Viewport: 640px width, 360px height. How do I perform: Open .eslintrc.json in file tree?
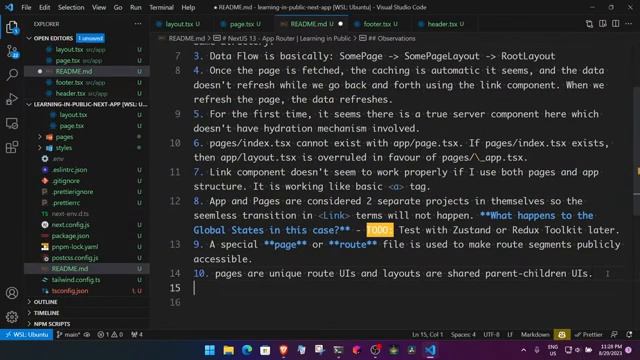[69, 170]
